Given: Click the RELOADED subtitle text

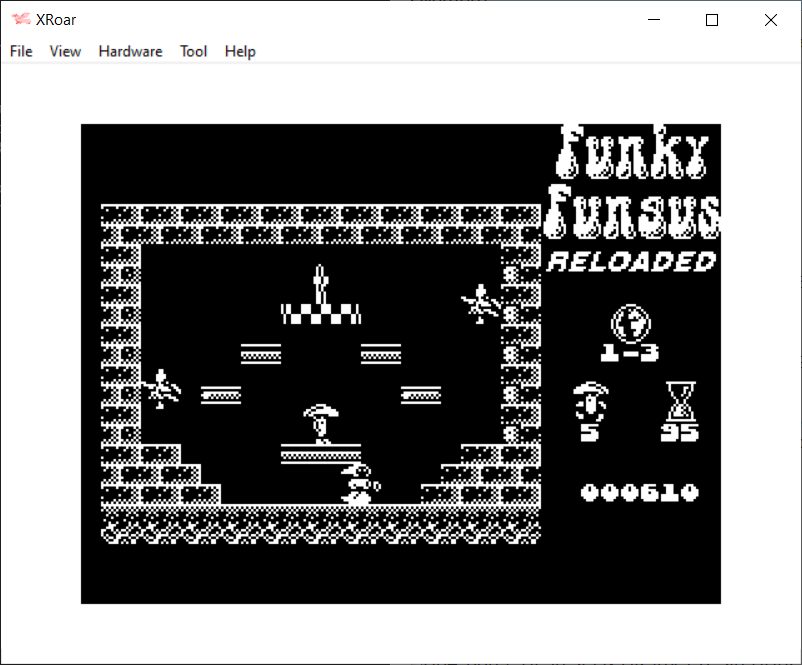Looking at the screenshot, I should tap(632, 262).
